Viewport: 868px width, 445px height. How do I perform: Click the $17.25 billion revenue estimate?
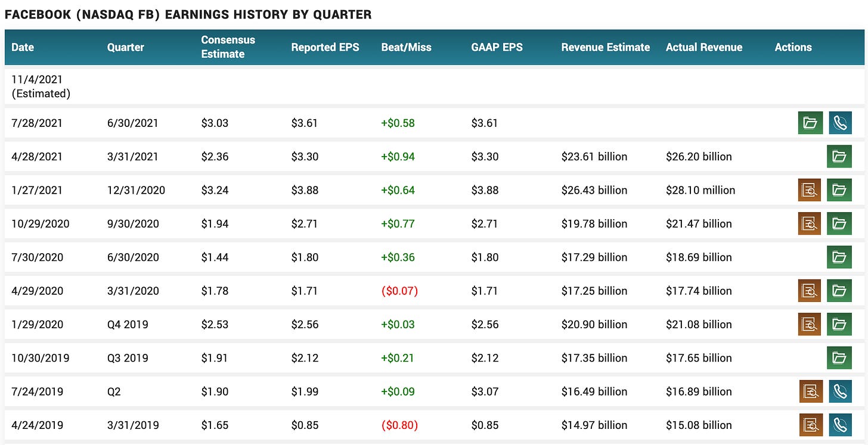coord(594,291)
